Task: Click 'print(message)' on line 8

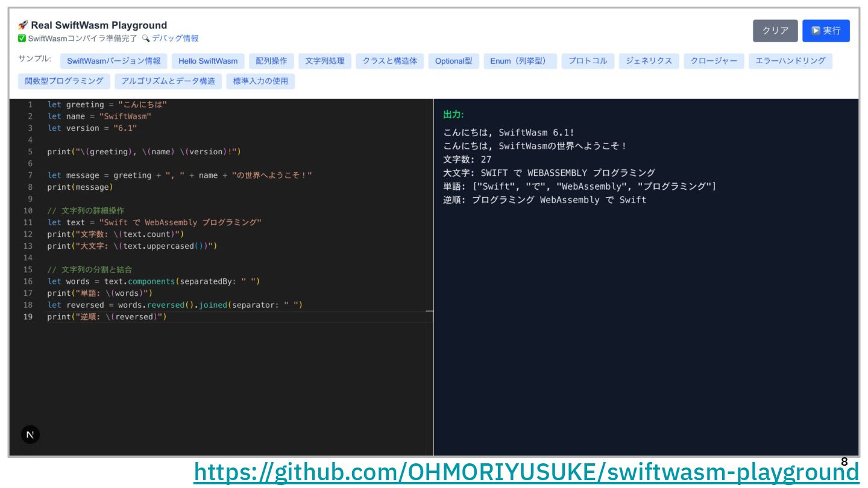Action: pyautogui.click(x=80, y=187)
